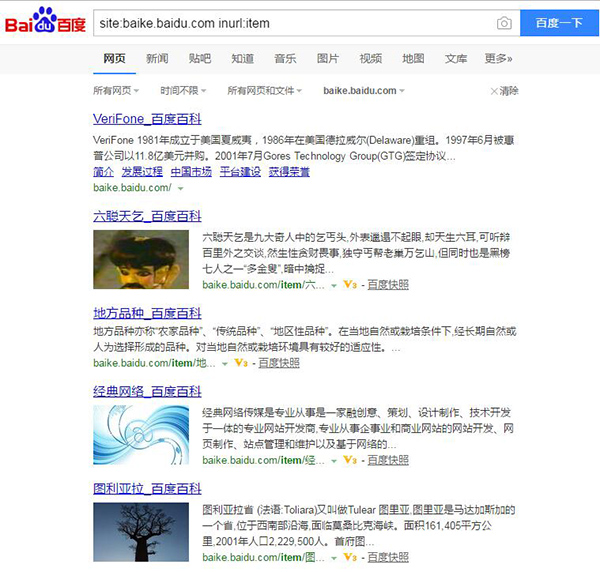Click the baike.baidu.com/ URL under VeriFone
The width and height of the screenshot is (600, 572).
click(132, 188)
